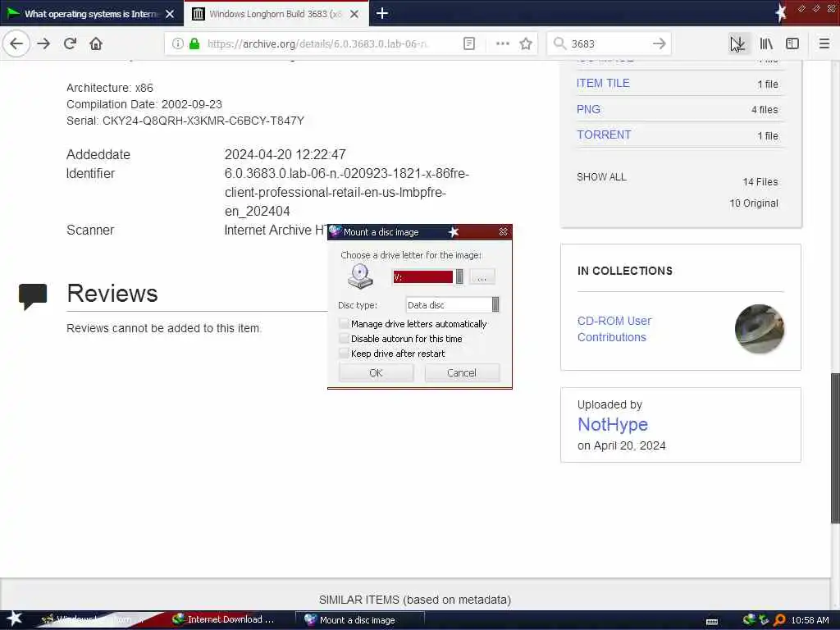Viewport: 840px width, 630px height.
Task: Open the Firefox hamburger menu
Action: click(824, 43)
